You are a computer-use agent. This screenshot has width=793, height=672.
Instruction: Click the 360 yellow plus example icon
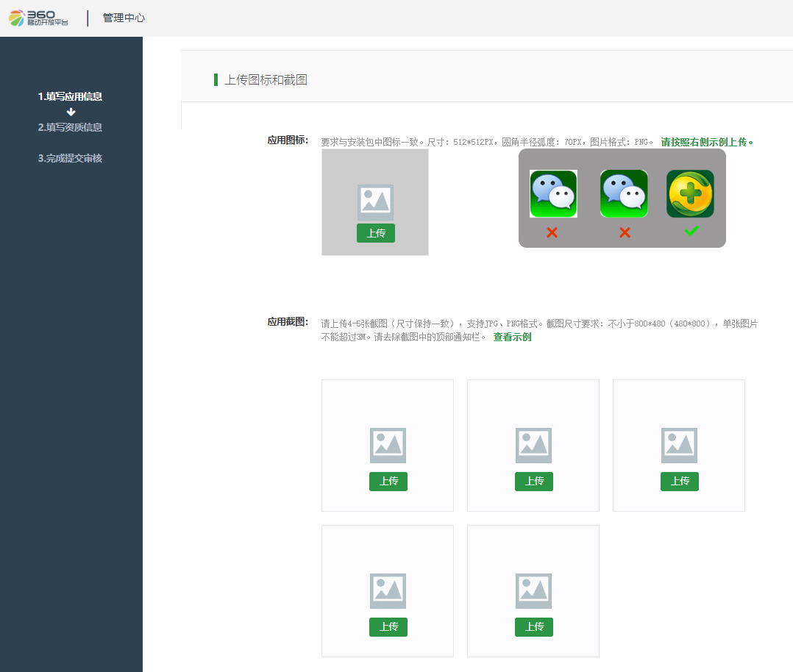[690, 193]
